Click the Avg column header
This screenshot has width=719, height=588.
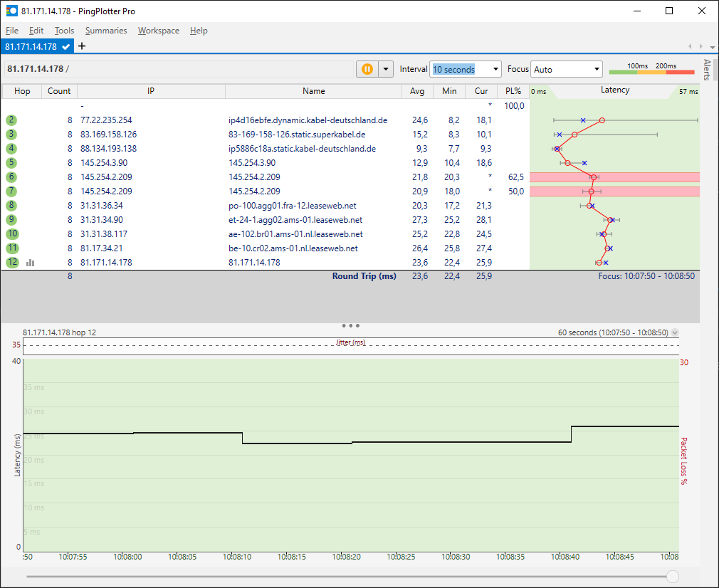click(417, 91)
